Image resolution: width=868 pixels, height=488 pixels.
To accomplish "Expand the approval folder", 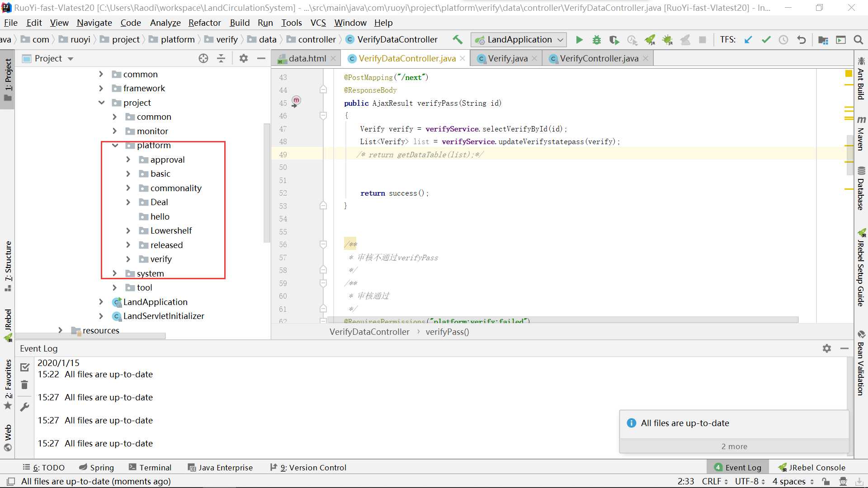I will coord(128,160).
